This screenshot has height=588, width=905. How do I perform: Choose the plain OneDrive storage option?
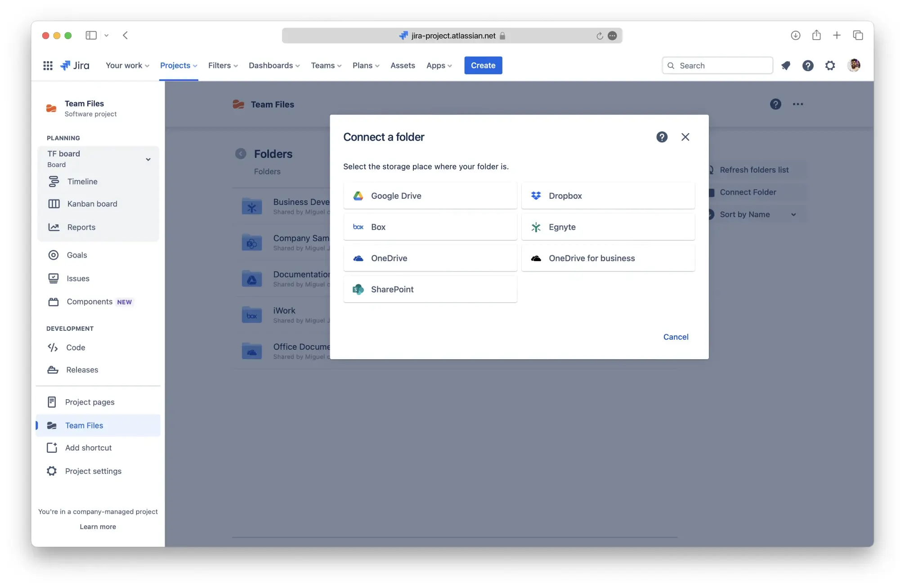point(430,258)
